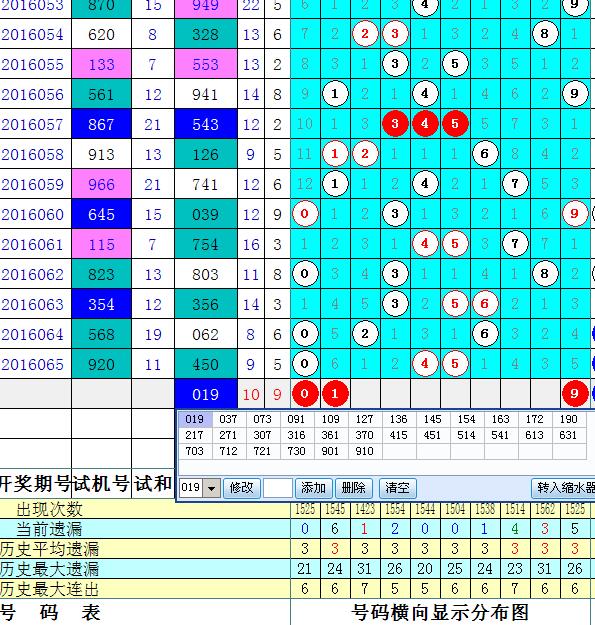
Task: Toggle the solid red 1 ball in prediction row
Action: tap(335, 394)
